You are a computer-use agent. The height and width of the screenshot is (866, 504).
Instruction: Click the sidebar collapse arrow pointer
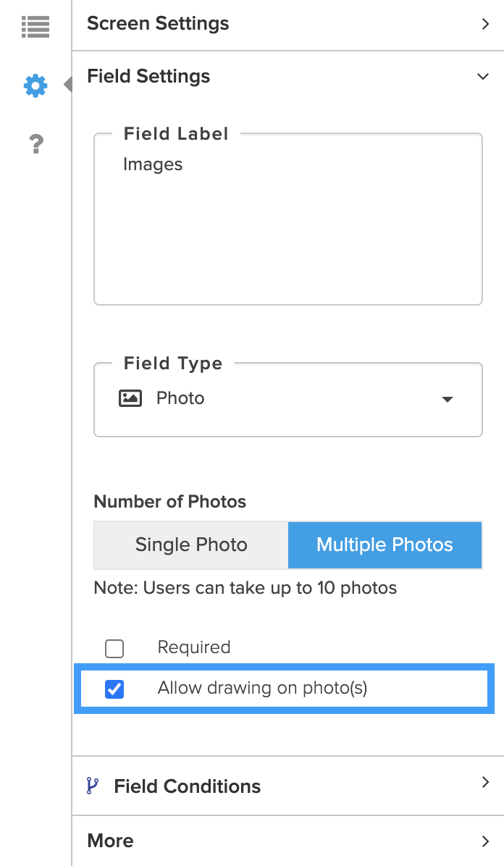(68, 85)
